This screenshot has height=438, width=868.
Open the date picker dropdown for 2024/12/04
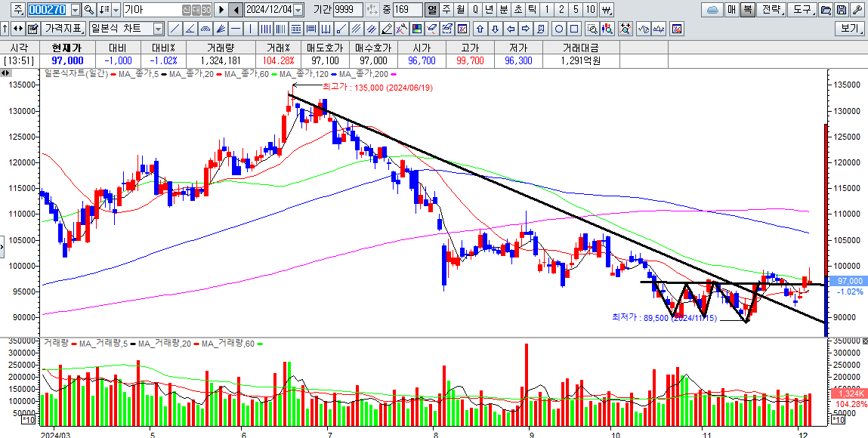(298, 10)
